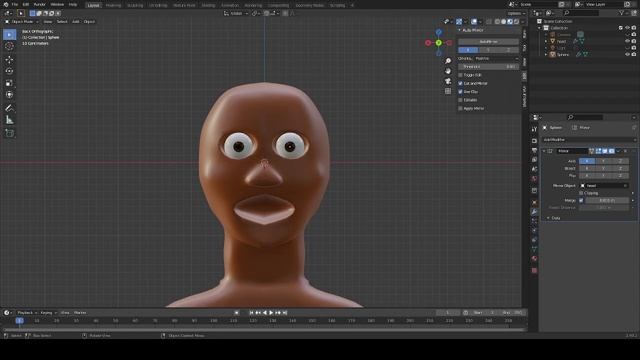This screenshot has width=640, height=360.
Task: Select the Scale tool
Action: tap(9, 83)
